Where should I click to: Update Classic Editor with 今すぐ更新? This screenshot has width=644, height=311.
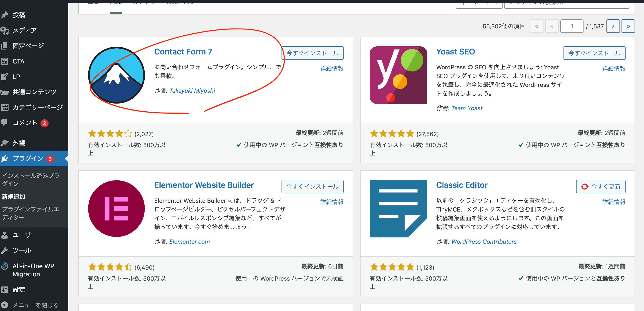tap(601, 186)
